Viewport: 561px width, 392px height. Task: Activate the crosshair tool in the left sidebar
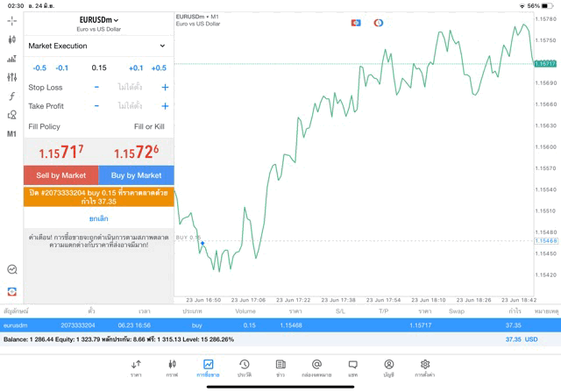click(x=11, y=20)
